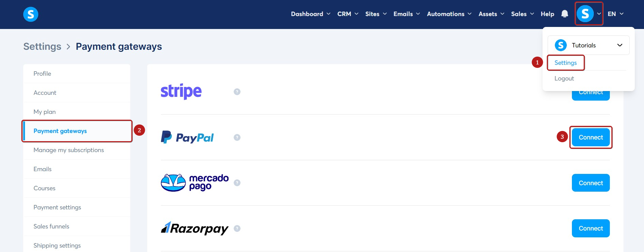Open the EN language dropdown
644x252 pixels.
coord(616,14)
